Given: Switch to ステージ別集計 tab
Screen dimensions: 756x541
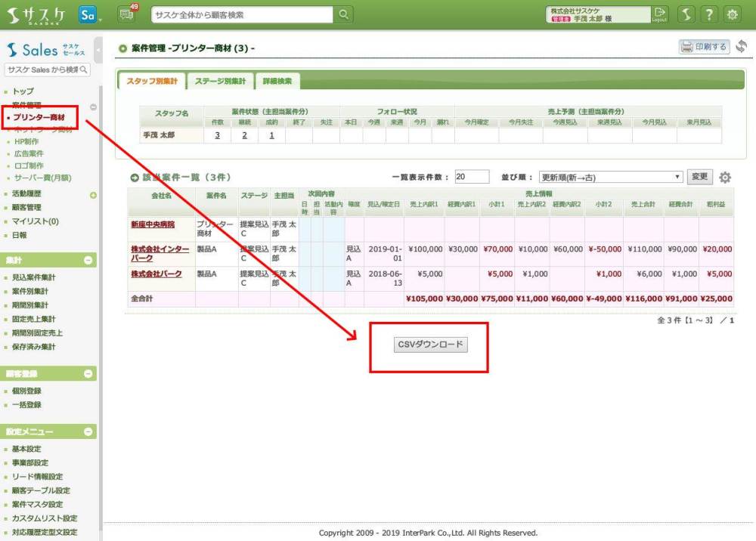Looking at the screenshot, I should pyautogui.click(x=220, y=81).
